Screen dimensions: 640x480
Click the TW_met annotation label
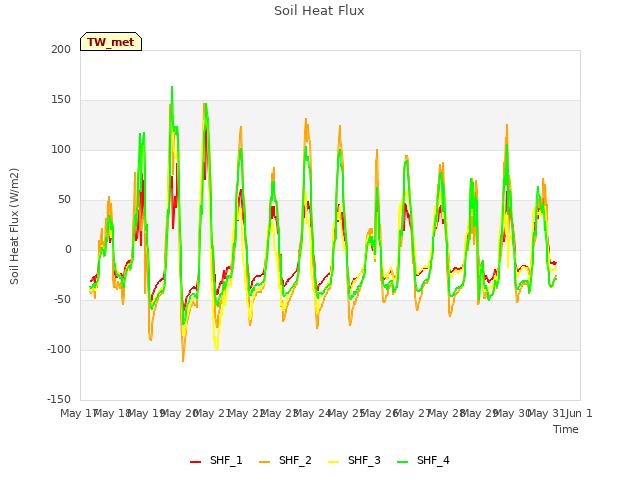point(111,42)
